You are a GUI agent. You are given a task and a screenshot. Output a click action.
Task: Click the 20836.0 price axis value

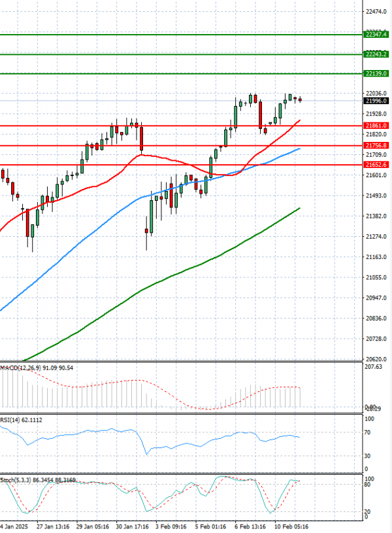pos(376,318)
